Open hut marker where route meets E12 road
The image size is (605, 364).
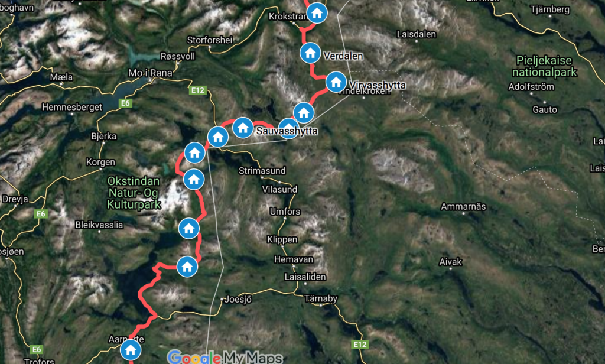click(217, 136)
